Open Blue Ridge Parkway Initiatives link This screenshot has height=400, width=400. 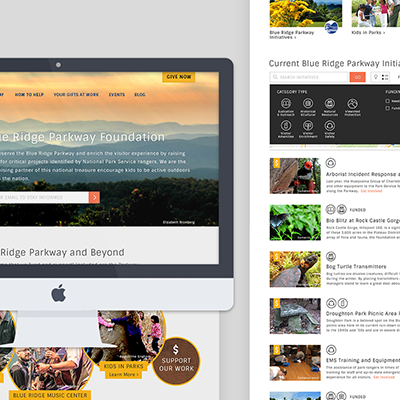coord(292,35)
